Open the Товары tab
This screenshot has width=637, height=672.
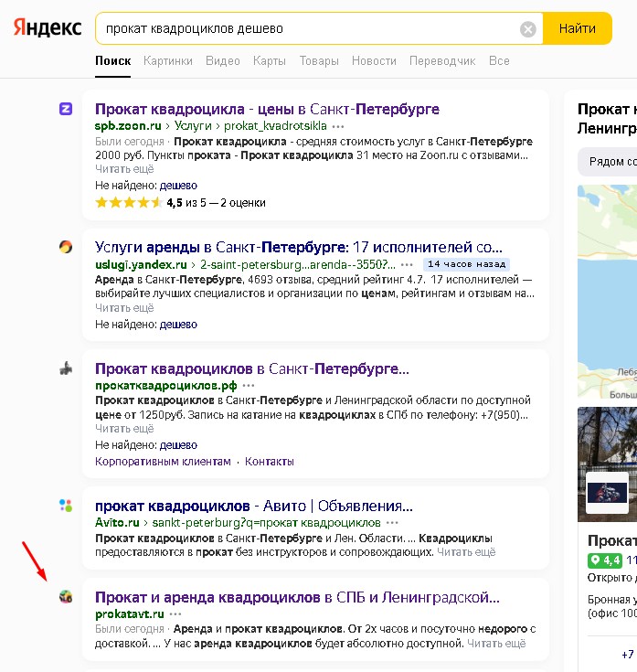point(319,61)
